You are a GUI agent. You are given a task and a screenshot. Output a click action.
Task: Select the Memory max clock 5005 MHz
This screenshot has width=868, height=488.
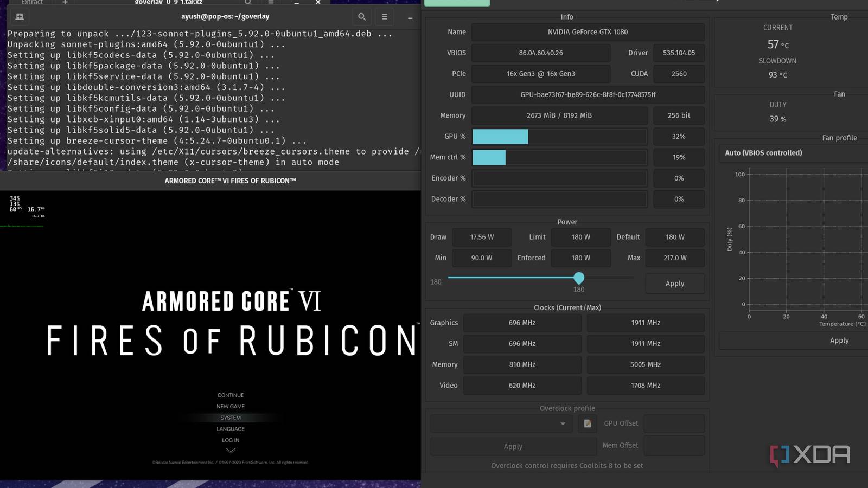[x=646, y=364]
